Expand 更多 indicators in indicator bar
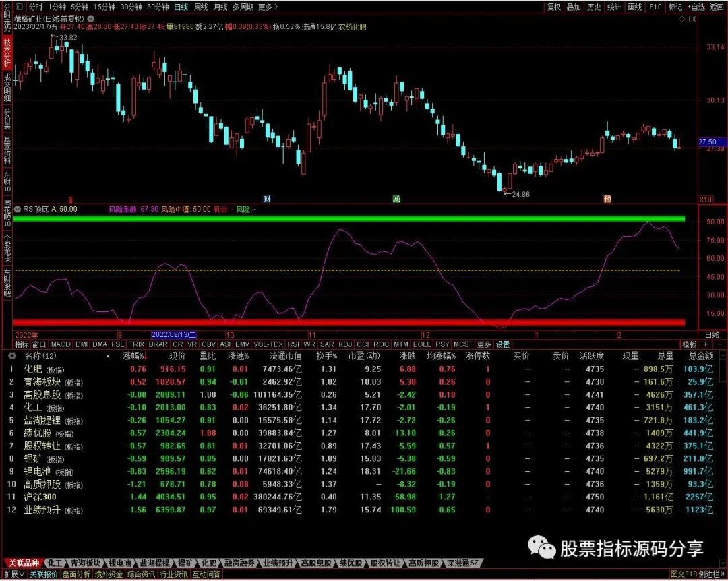The width and height of the screenshot is (728, 581). tap(484, 344)
